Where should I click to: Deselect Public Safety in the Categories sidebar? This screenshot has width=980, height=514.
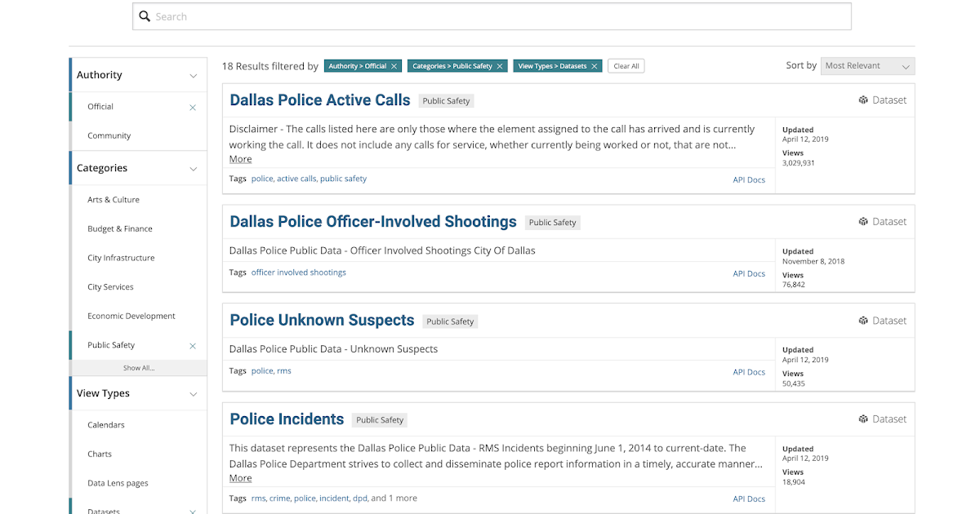pyautogui.click(x=193, y=345)
